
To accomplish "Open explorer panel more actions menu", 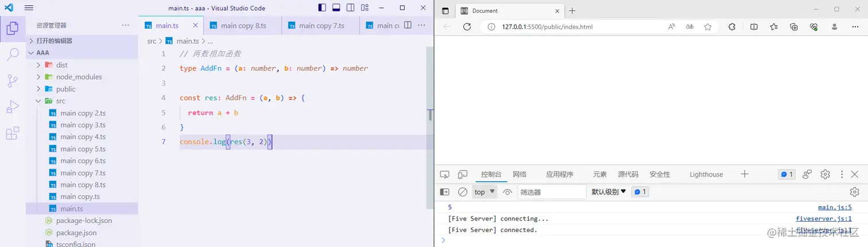I will tap(126, 25).
